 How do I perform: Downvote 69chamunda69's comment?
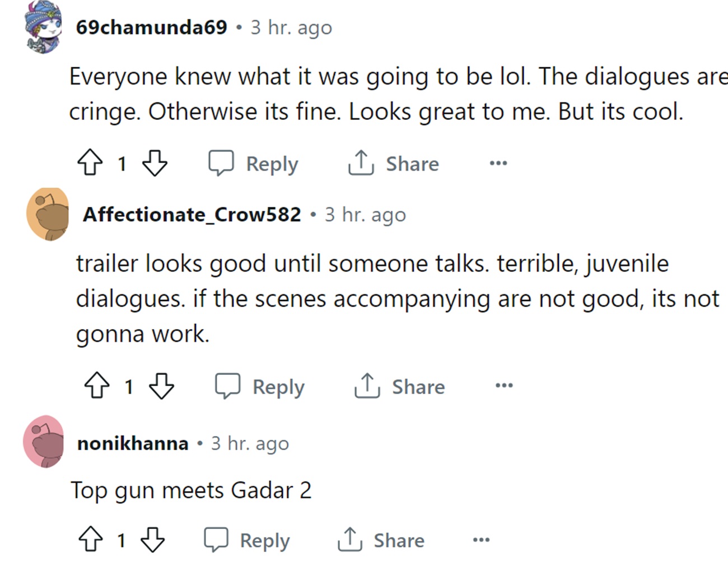155,164
